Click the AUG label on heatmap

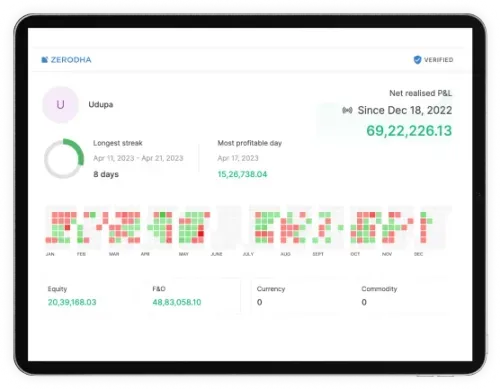click(286, 254)
